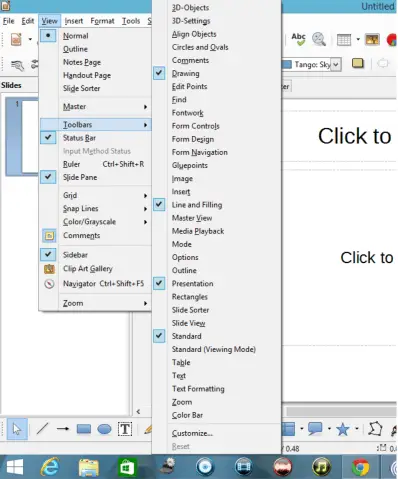398x479 pixels.
Task: Open the Tango: Sky color dropdown
Action: (x=336, y=64)
